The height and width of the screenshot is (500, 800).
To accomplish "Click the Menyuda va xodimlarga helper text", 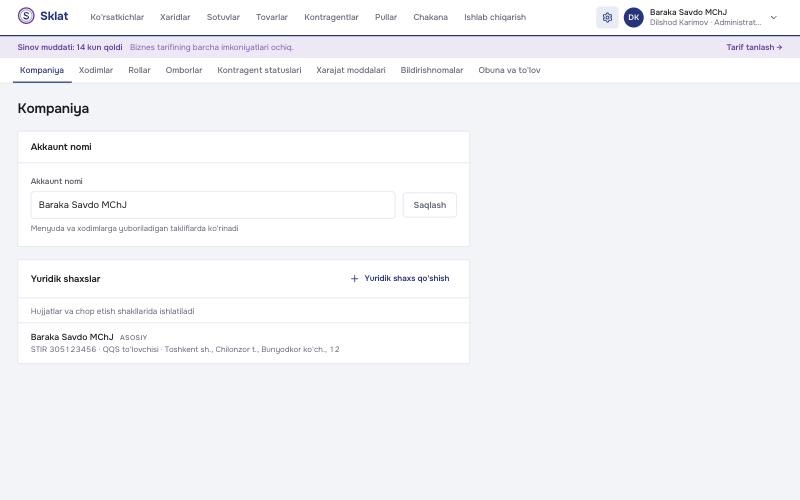I will point(134,229).
